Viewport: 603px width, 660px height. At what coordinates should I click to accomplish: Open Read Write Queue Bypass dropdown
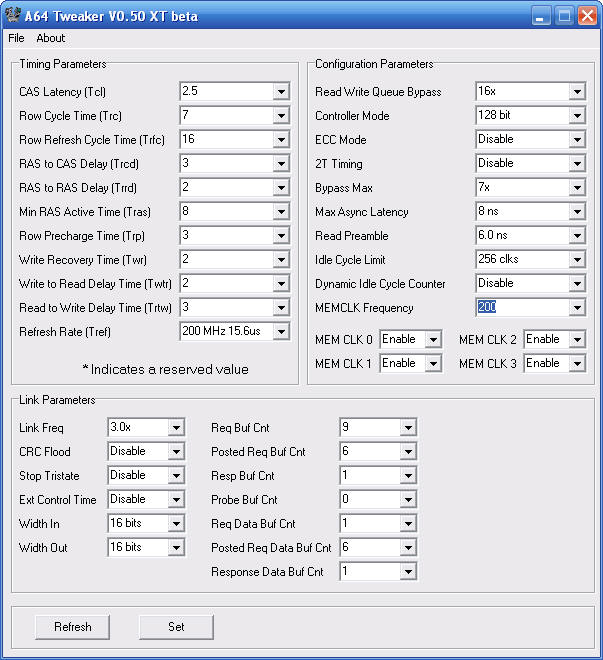(577, 91)
